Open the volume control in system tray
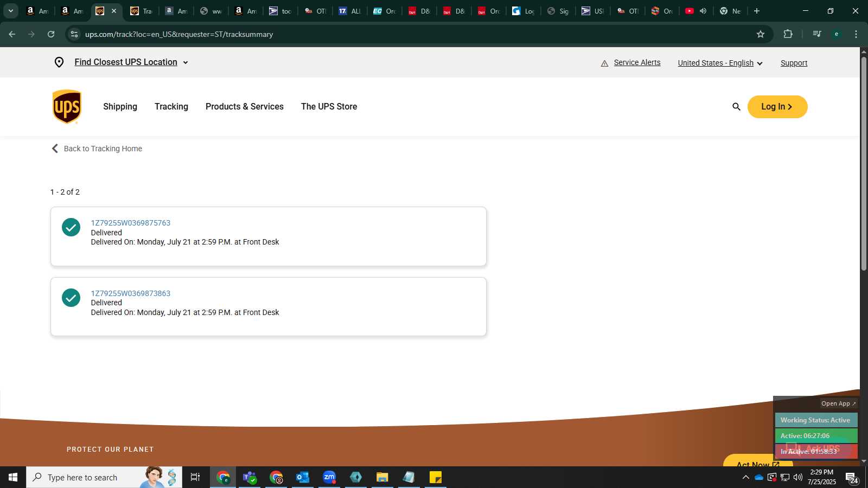The width and height of the screenshot is (868, 488). coord(798,477)
